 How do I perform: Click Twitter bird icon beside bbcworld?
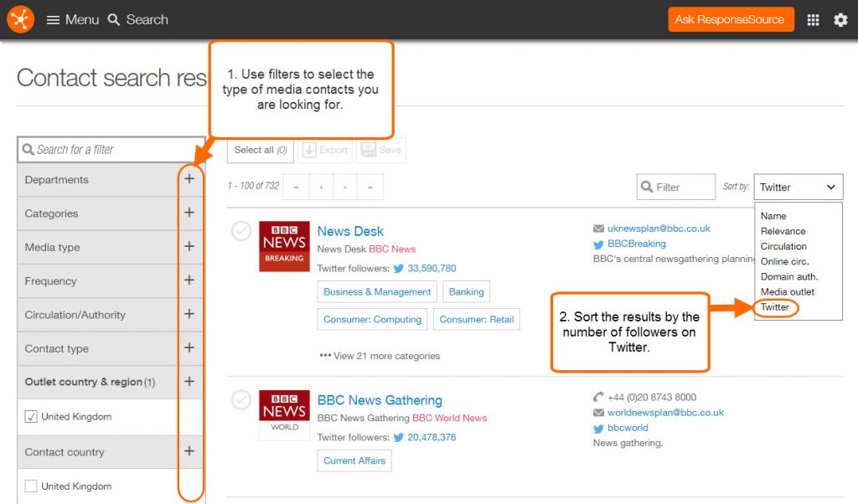(x=598, y=429)
